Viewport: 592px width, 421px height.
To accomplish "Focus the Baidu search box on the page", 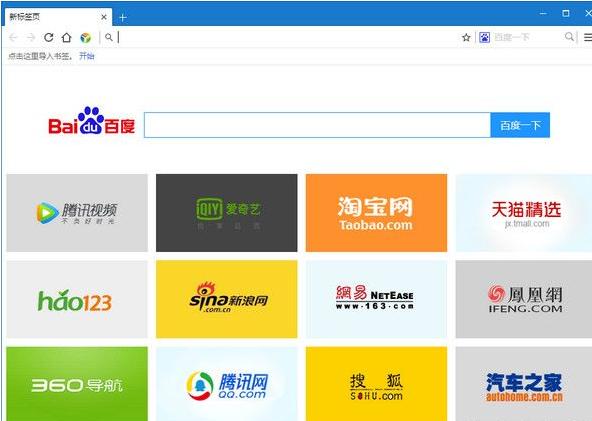I will click(x=317, y=125).
